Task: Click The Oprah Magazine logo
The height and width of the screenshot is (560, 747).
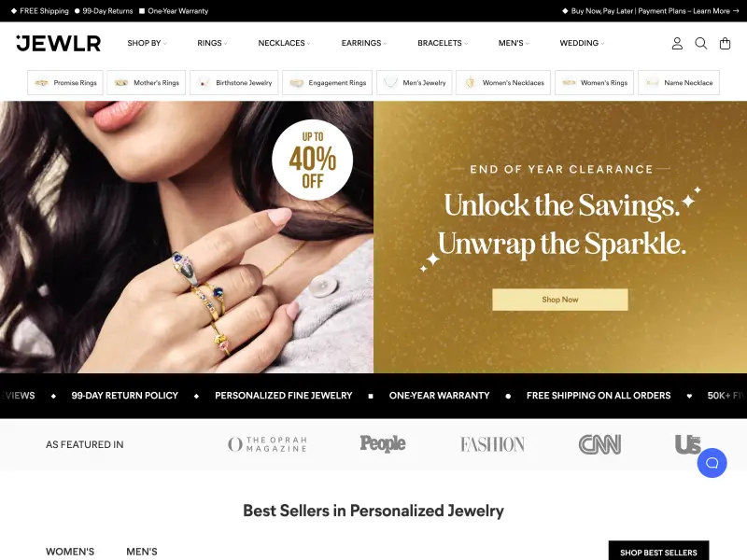Action: pyautogui.click(x=267, y=444)
